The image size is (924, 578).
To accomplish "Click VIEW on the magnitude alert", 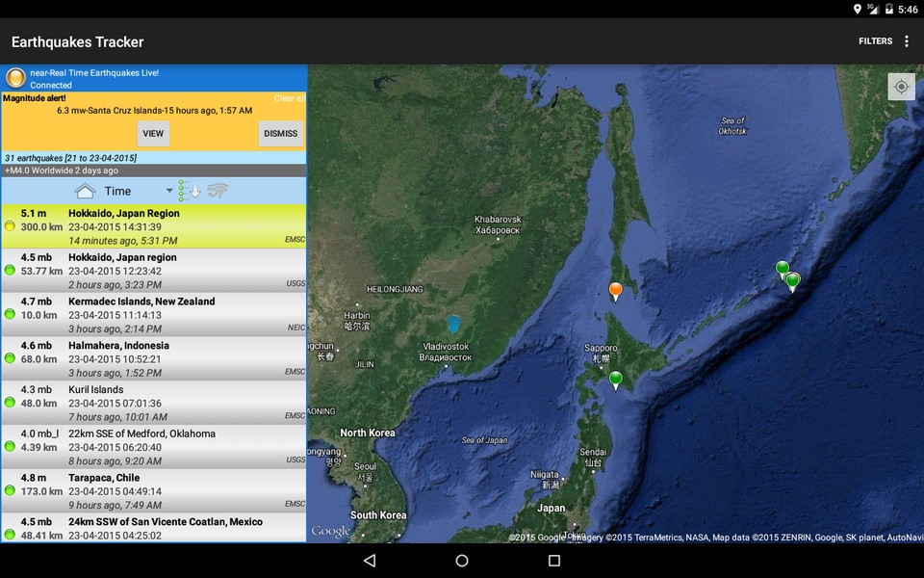I will click(x=153, y=133).
